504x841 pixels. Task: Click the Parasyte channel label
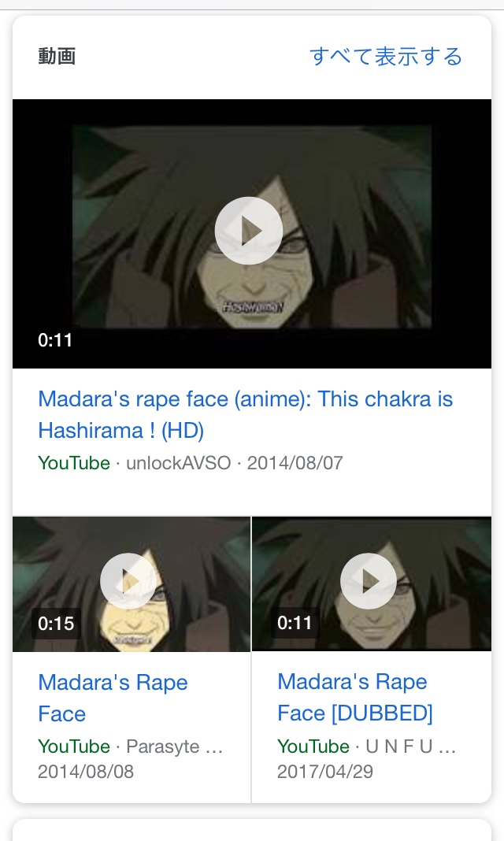pos(174,746)
